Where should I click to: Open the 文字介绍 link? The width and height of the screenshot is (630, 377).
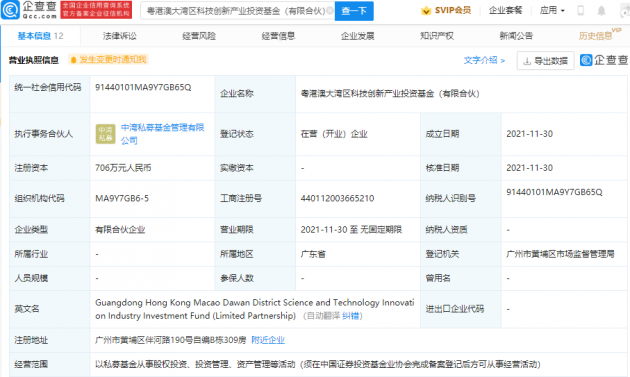point(485,60)
